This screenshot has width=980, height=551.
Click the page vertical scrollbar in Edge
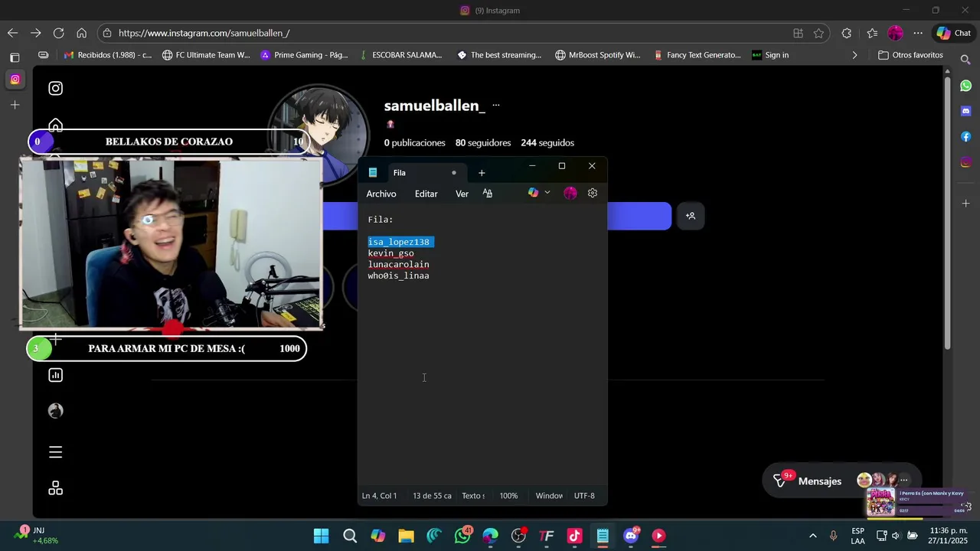coord(947,213)
